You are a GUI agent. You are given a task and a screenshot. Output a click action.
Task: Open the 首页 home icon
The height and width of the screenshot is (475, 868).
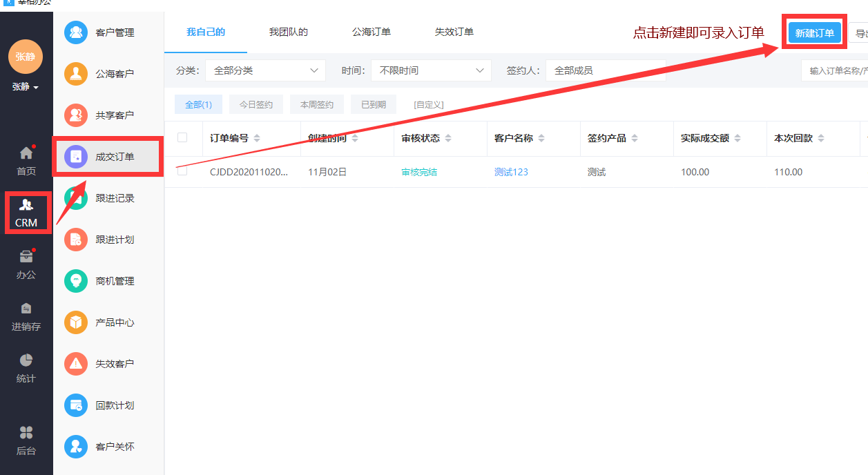pos(26,153)
